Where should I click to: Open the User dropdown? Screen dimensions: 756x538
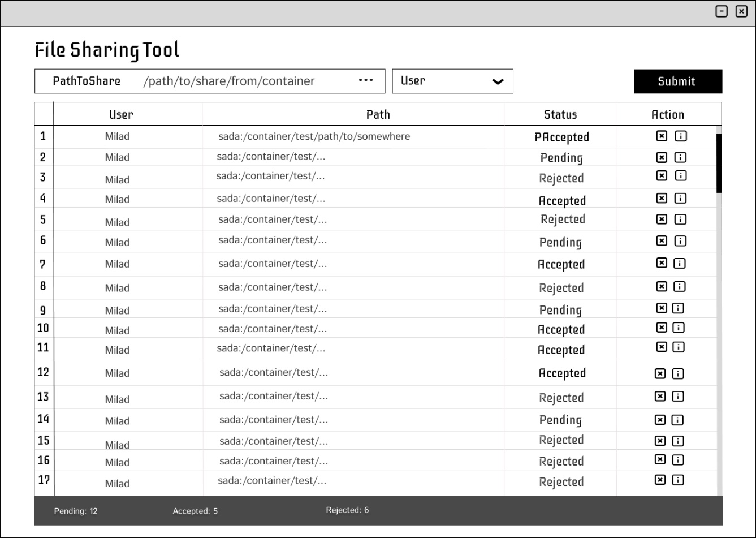(x=452, y=81)
